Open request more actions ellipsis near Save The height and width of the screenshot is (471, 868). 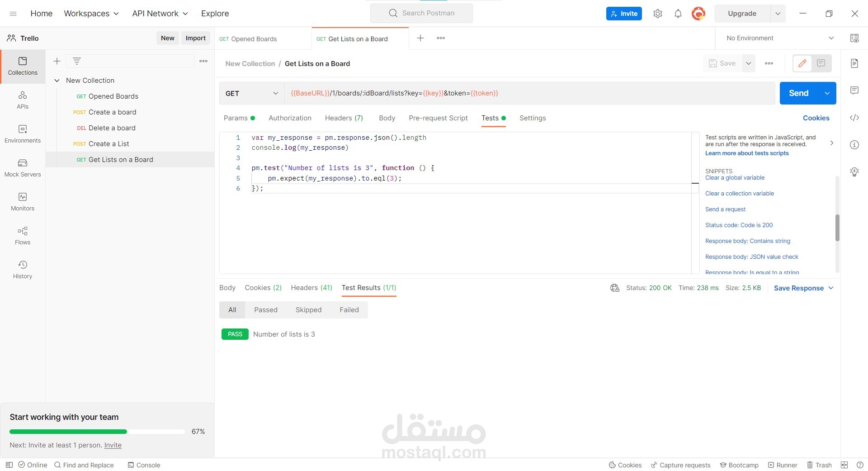(769, 63)
